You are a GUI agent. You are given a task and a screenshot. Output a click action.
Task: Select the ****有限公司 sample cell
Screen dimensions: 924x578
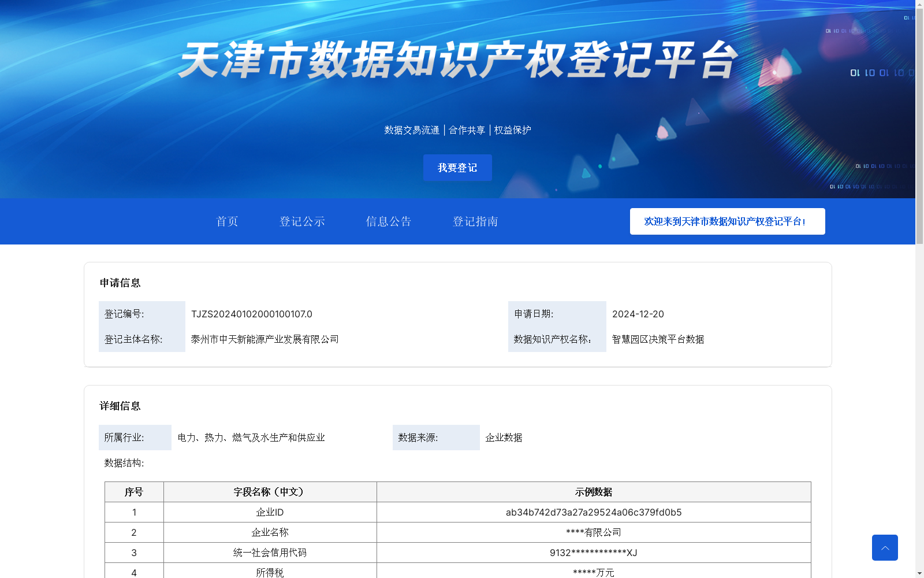coord(594,532)
